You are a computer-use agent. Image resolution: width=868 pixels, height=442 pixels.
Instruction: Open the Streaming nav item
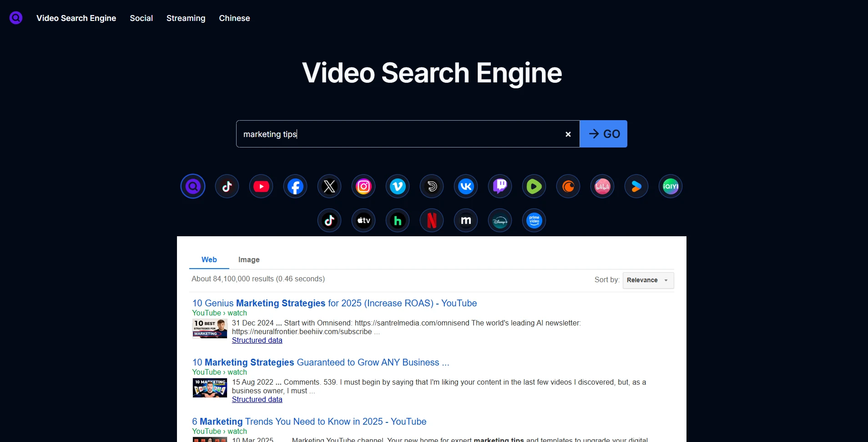(186, 18)
